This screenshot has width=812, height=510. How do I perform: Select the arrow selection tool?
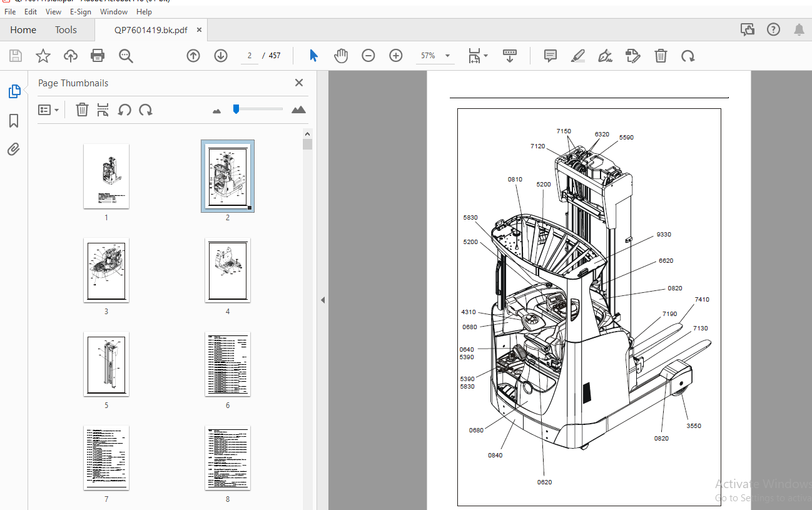tap(313, 56)
